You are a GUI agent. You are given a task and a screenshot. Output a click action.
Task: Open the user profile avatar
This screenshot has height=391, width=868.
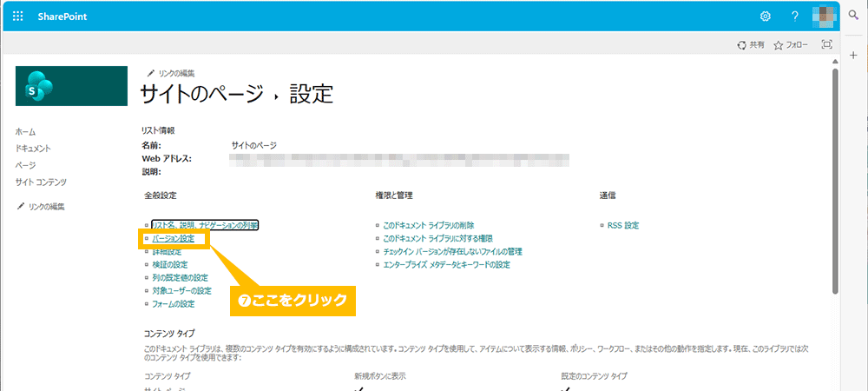(x=825, y=17)
